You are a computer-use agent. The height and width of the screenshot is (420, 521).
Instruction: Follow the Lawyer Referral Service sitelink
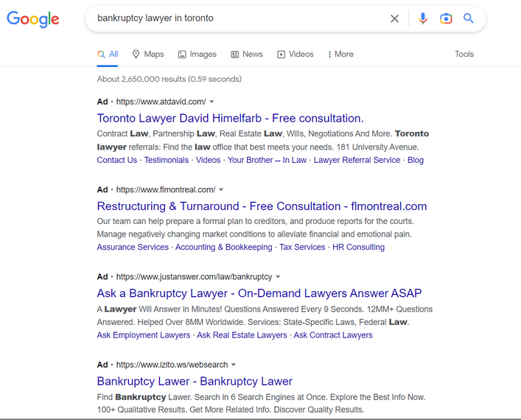tap(357, 160)
